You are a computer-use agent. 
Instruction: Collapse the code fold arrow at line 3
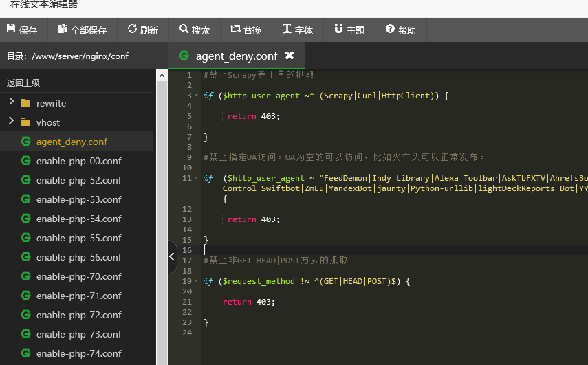(196, 96)
